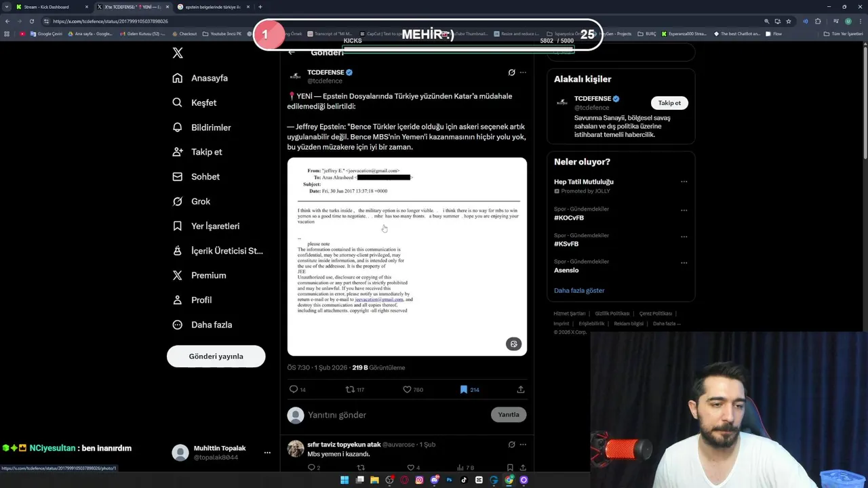This screenshot has width=868, height=488.
Task: Open Opera browser from taskbar
Action: click(404, 480)
